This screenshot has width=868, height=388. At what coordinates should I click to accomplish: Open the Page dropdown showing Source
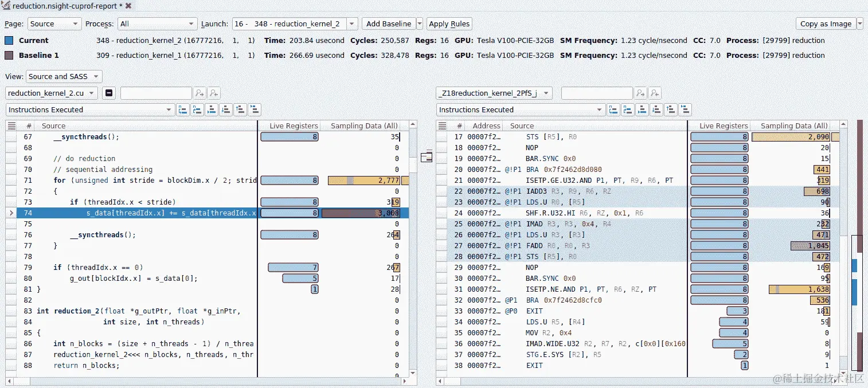tap(53, 23)
